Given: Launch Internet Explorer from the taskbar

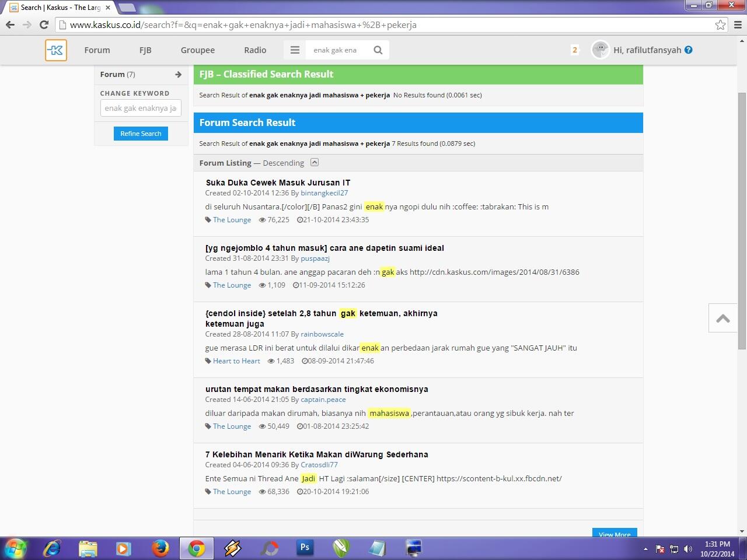Looking at the screenshot, I should (53, 548).
